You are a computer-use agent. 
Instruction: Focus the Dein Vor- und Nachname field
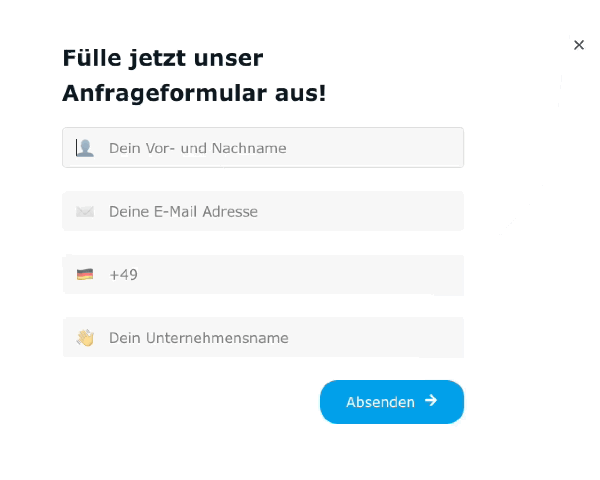[263, 148]
